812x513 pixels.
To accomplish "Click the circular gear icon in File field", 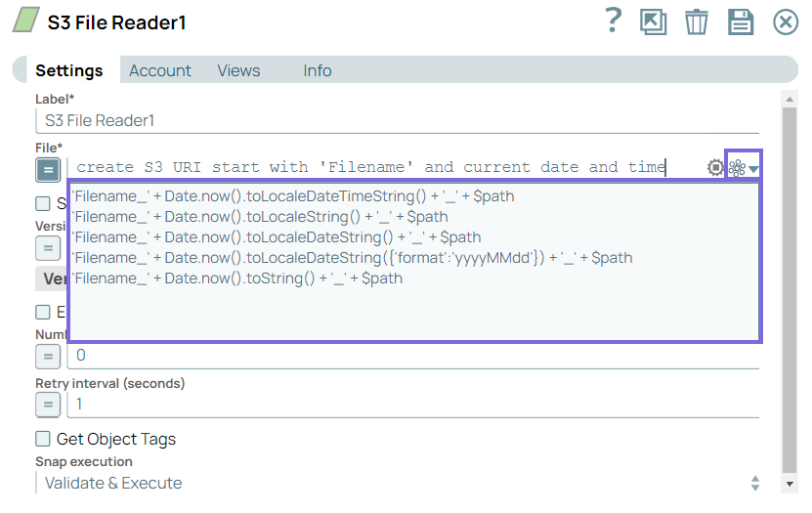I will pos(715,168).
